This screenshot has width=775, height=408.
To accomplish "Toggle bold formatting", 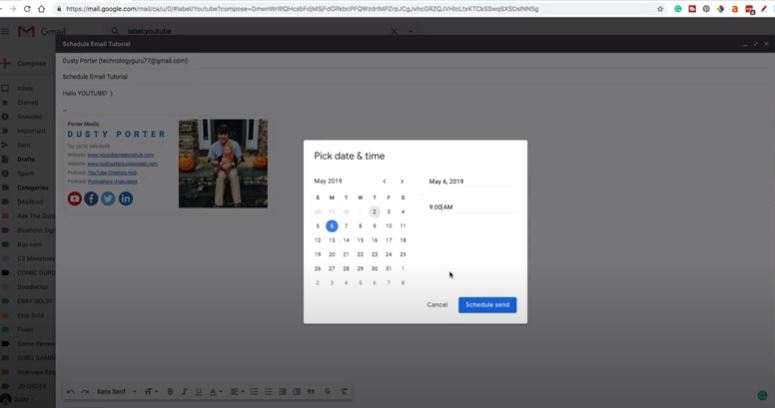I will 170,392.
